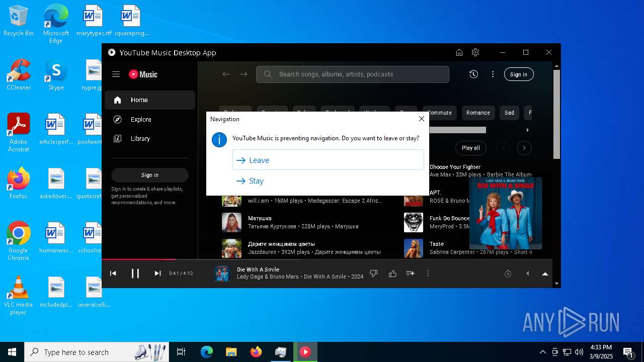Open Task View on taskbar
Viewport: 644px width, 362px height.
pyautogui.click(x=181, y=352)
